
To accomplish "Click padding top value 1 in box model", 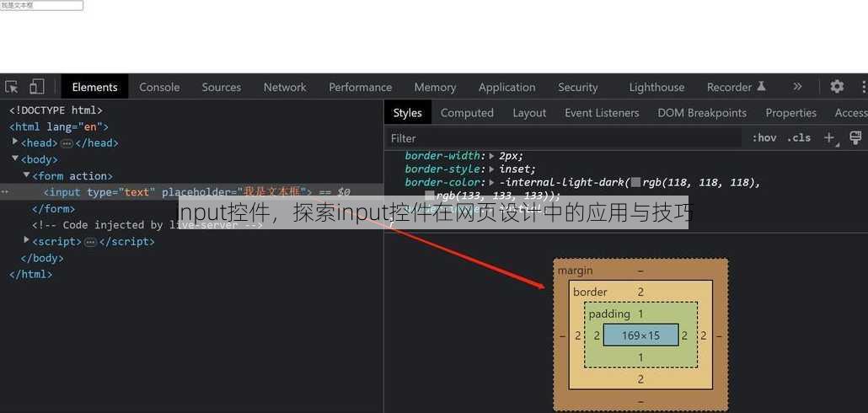I will 640,314.
